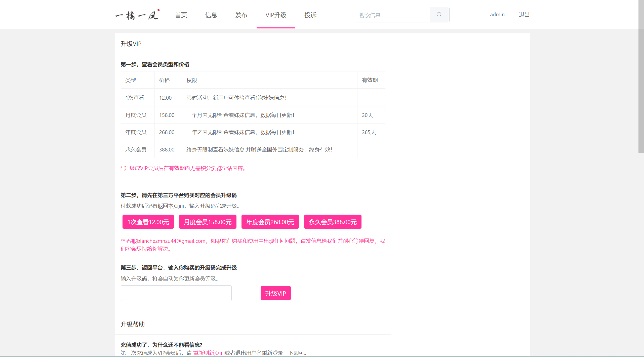Click the 158.00 price cell

(x=168, y=115)
